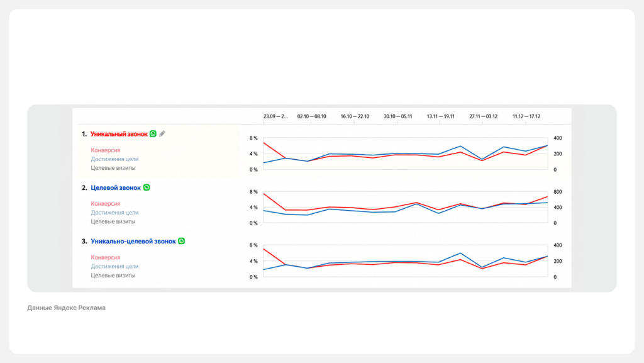The width and height of the screenshot is (644, 363).
Task: Select Достижения цели under Целевой звонок
Action: pos(114,213)
